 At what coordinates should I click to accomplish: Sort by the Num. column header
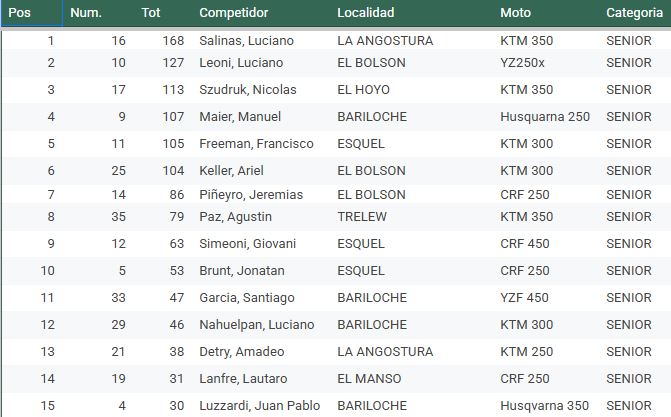(x=86, y=13)
